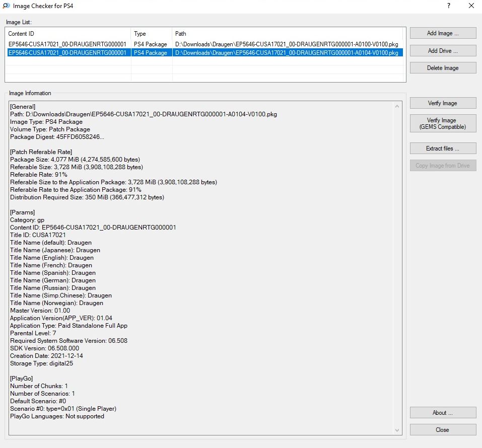482x448 pixels.
Task: Click the Volume Type: Patch Package line
Action: click(x=50, y=129)
